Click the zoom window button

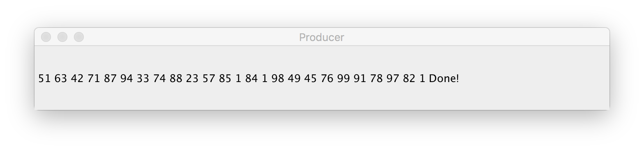pyautogui.click(x=79, y=37)
